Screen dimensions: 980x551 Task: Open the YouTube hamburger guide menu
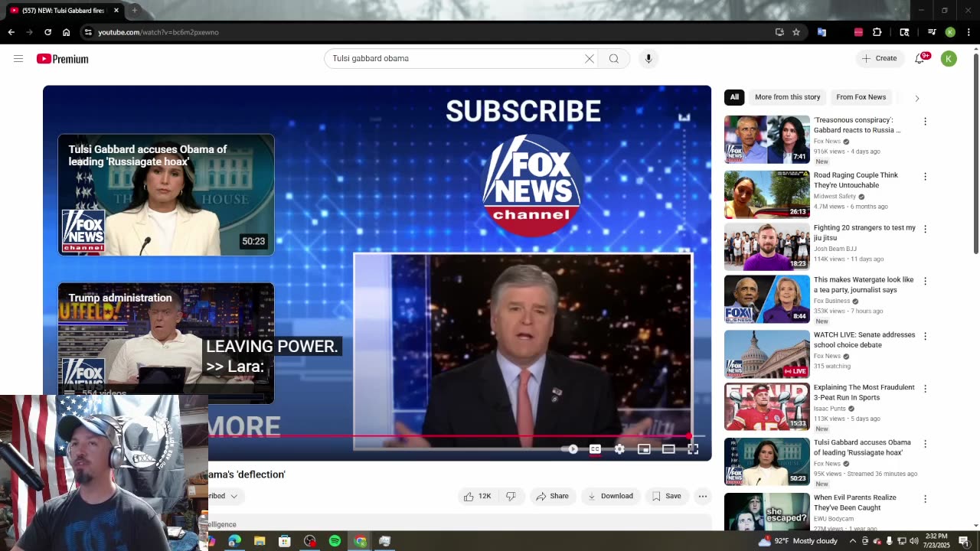click(x=18, y=59)
